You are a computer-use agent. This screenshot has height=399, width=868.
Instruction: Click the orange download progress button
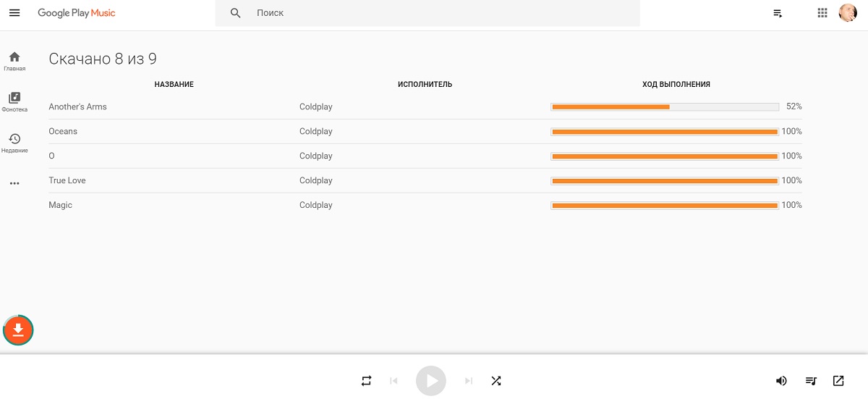coord(18,331)
